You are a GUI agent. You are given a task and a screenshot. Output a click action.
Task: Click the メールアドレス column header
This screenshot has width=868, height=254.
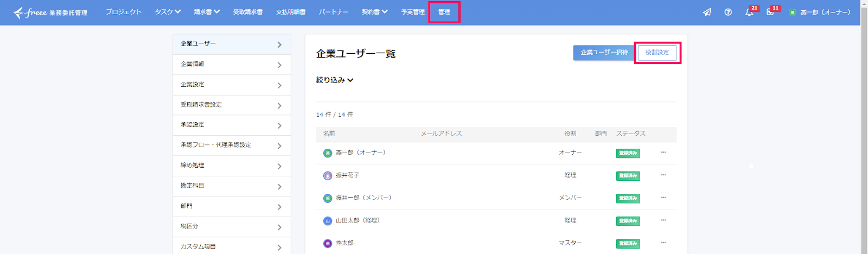[441, 134]
